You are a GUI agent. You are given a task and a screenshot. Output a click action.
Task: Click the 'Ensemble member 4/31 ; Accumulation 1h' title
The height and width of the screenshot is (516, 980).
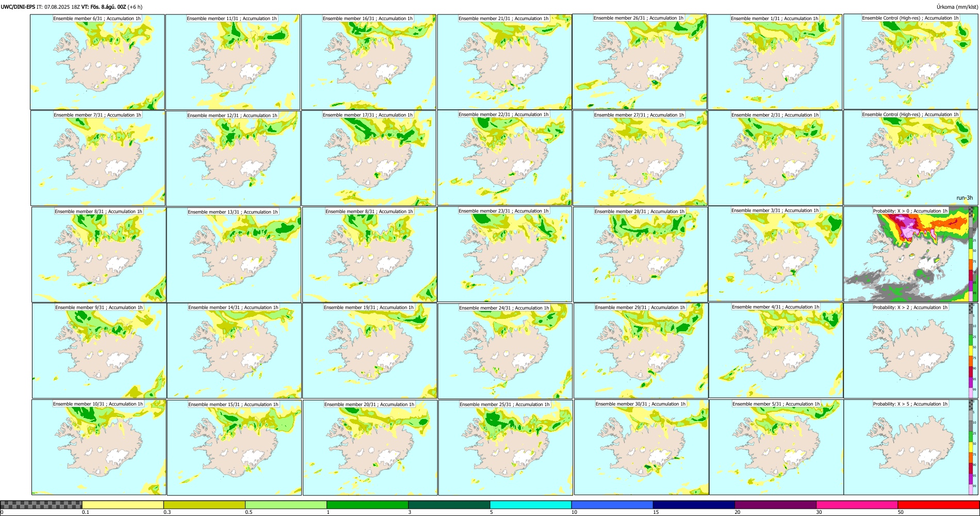776,307
